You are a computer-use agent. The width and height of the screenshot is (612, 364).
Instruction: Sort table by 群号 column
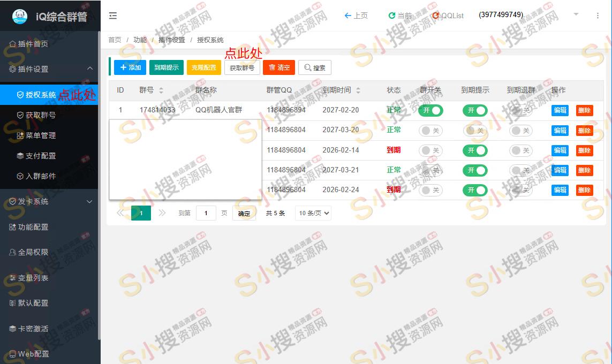coord(161,90)
